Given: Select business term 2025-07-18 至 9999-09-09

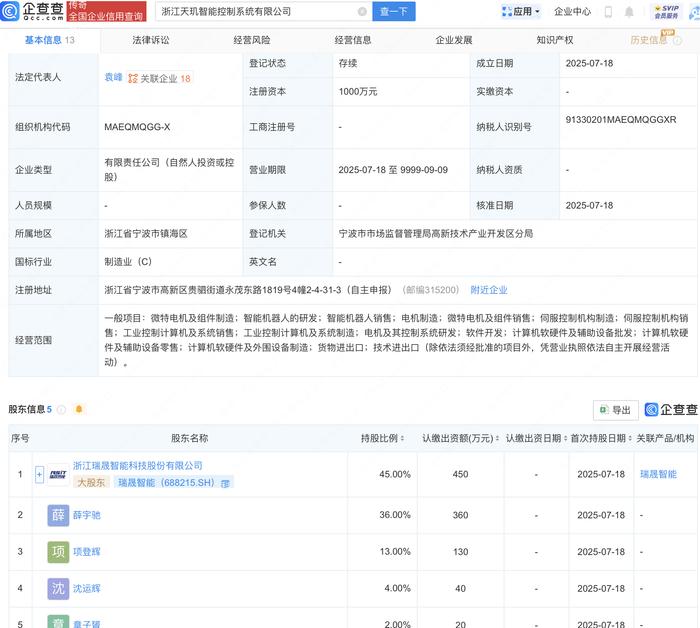Looking at the screenshot, I should pyautogui.click(x=393, y=170).
